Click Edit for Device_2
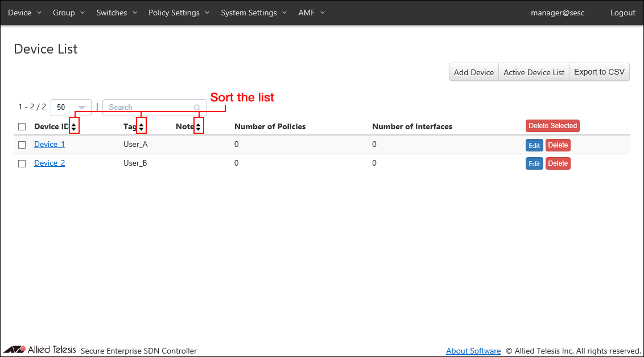 click(534, 164)
